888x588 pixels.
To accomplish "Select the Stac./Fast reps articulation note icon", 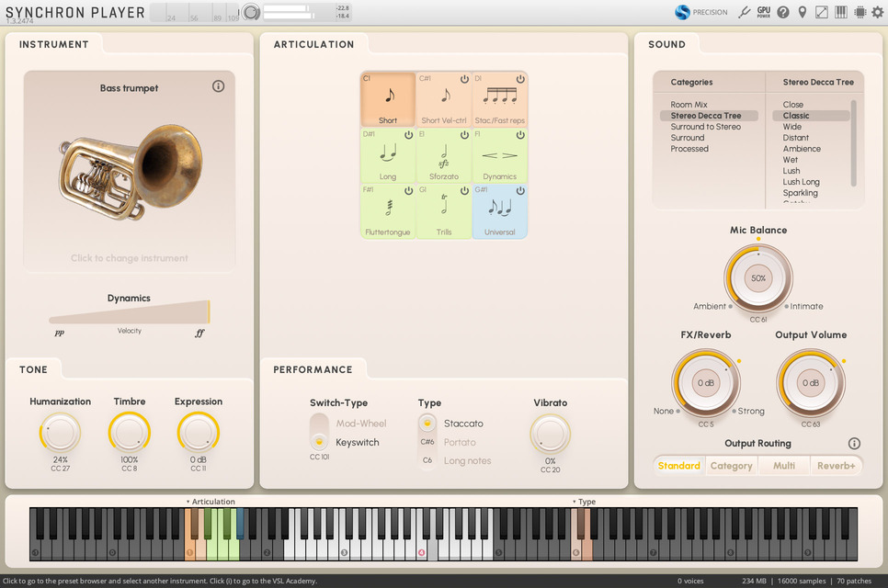I will pos(500,96).
